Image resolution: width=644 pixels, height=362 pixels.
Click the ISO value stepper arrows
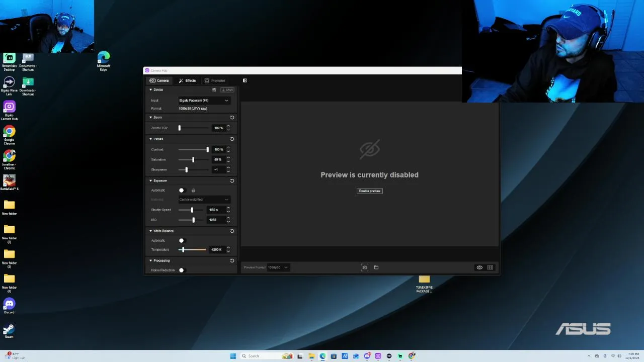228,220
